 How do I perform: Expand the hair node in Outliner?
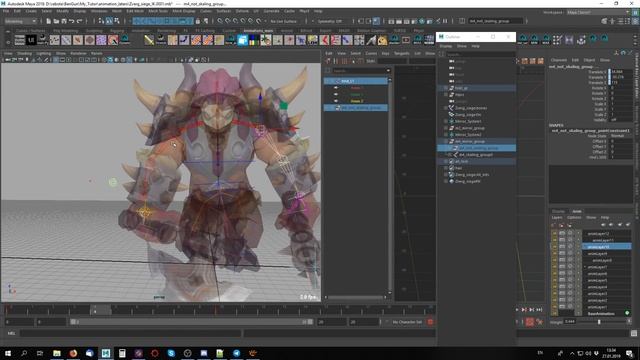[446, 168]
